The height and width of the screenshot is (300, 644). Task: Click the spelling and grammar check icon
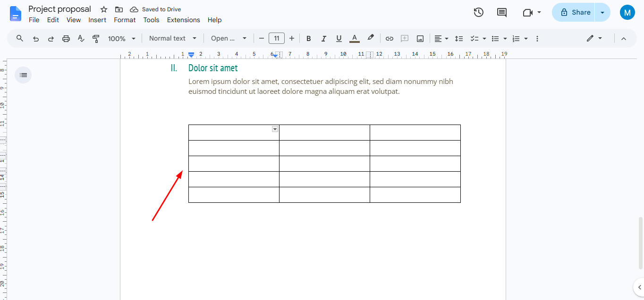pyautogui.click(x=81, y=39)
